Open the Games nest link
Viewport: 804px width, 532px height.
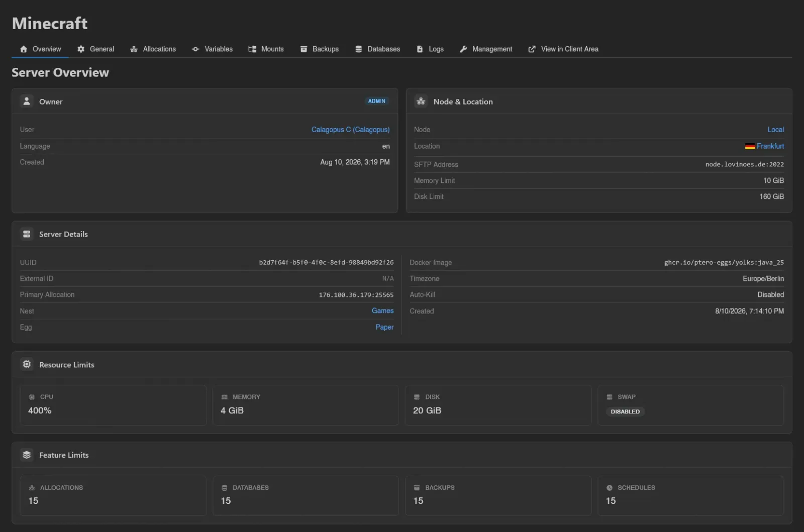coord(382,311)
